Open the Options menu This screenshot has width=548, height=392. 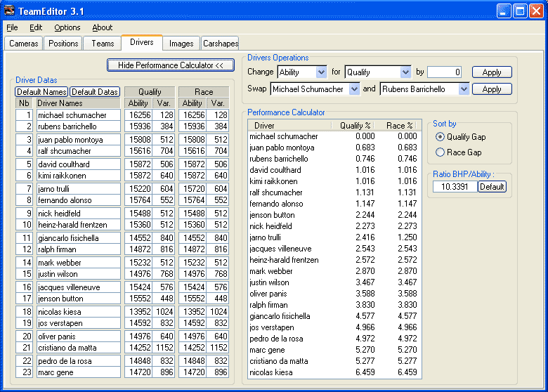pos(67,27)
